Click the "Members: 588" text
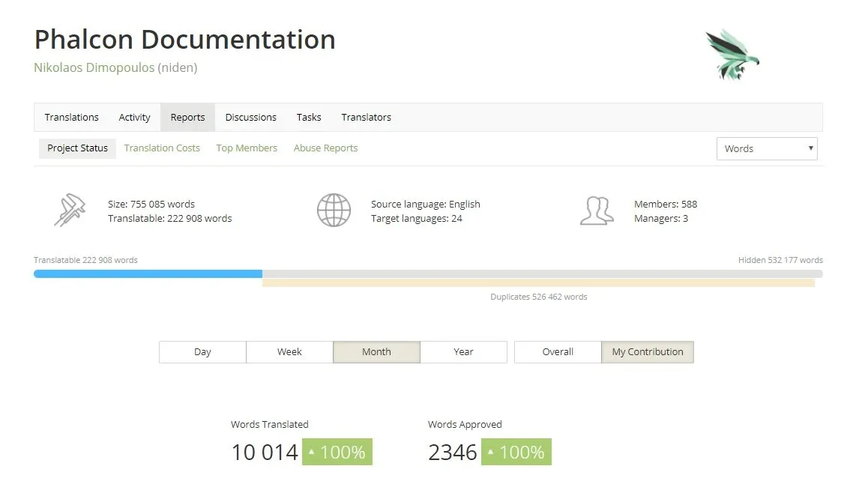868x493 pixels. (x=666, y=205)
